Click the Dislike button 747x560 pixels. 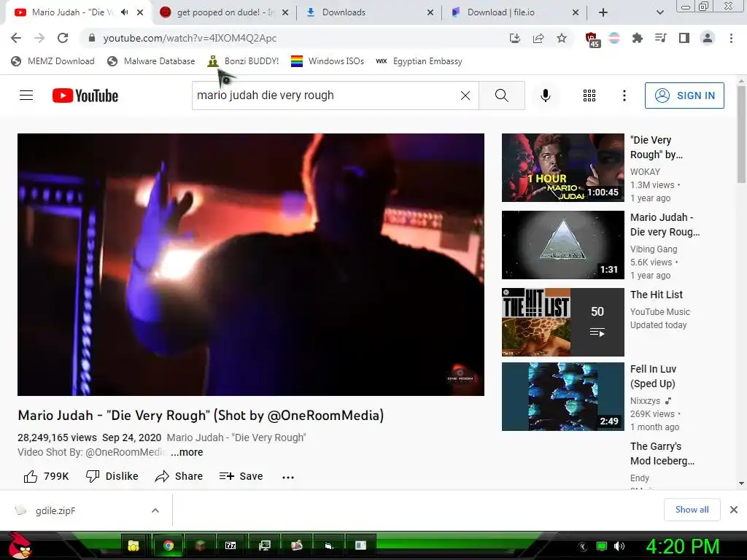(112, 476)
